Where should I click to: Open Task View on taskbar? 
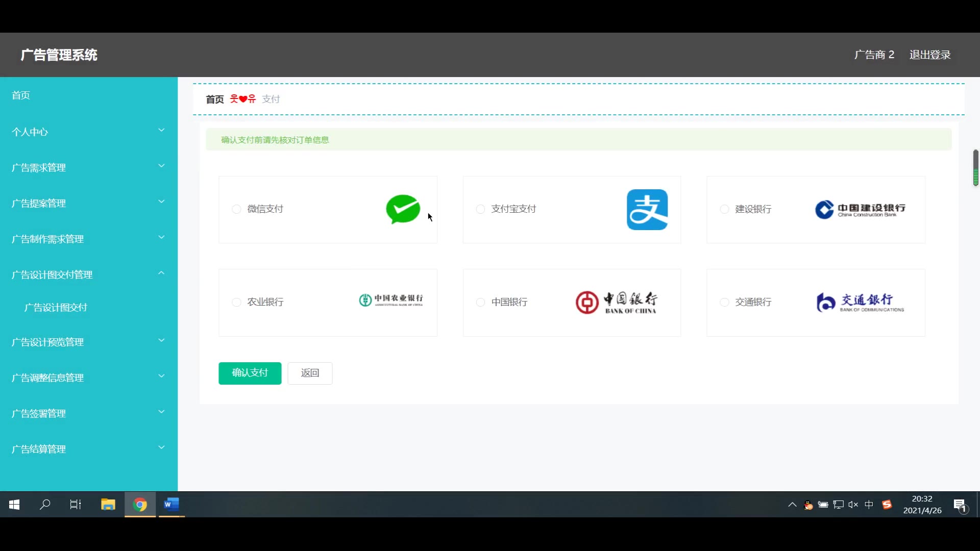pyautogui.click(x=76, y=505)
